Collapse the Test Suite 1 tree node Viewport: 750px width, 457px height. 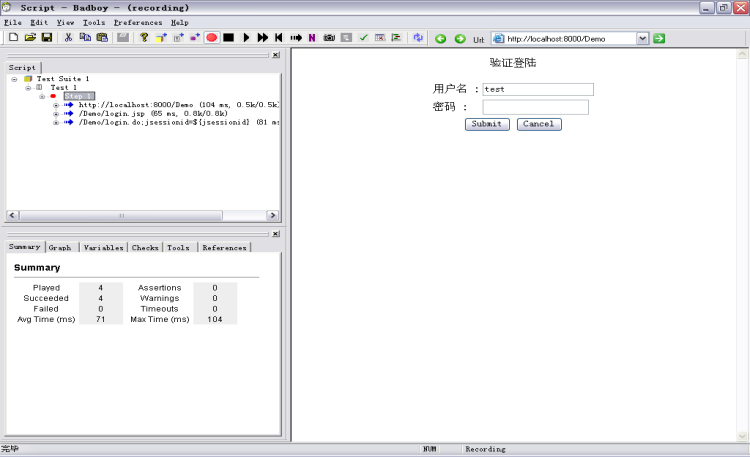[14, 79]
